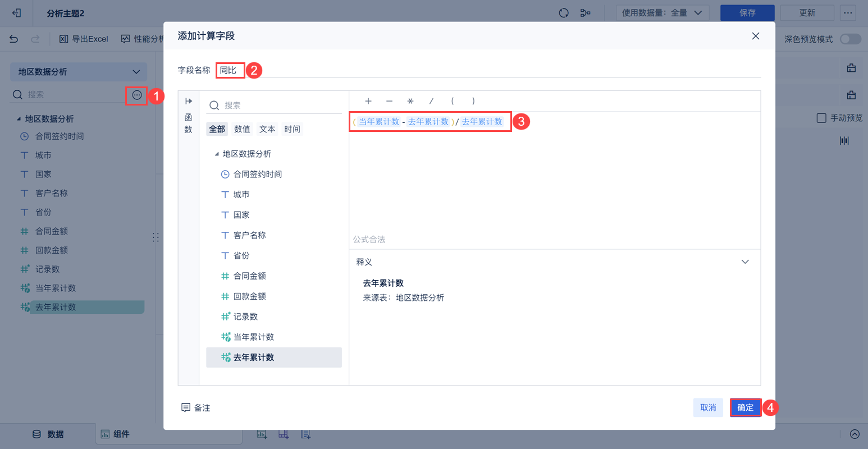Click the first 当年累计数 token in formula

(379, 121)
